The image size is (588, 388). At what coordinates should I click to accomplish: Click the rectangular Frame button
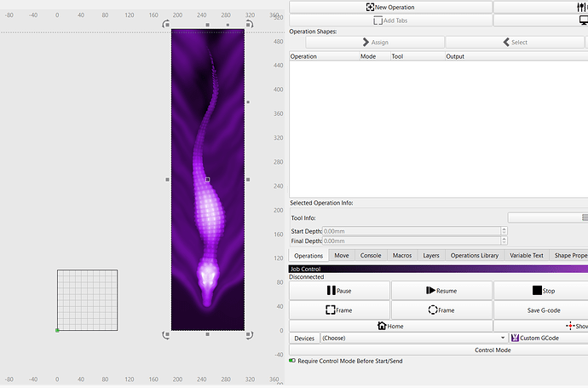339,310
